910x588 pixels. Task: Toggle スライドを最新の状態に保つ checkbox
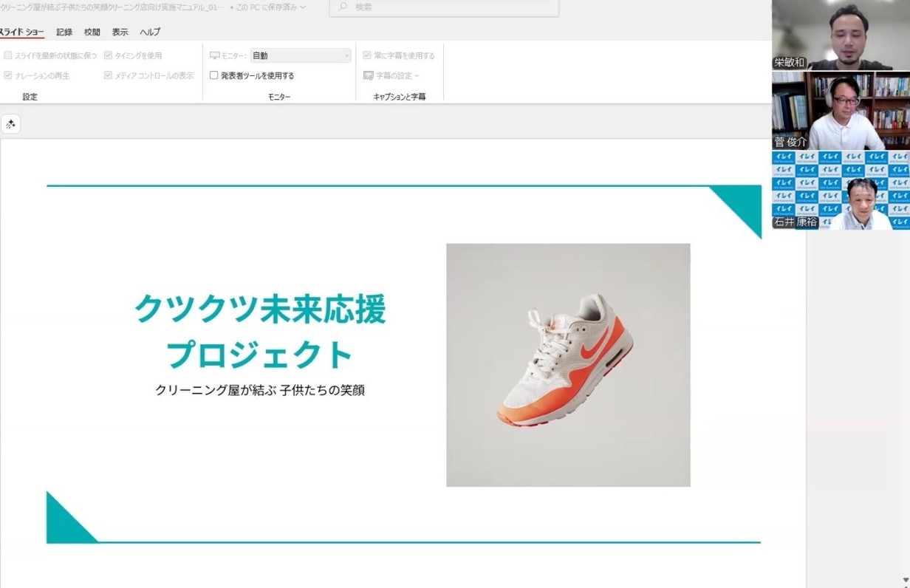[x=8, y=55]
